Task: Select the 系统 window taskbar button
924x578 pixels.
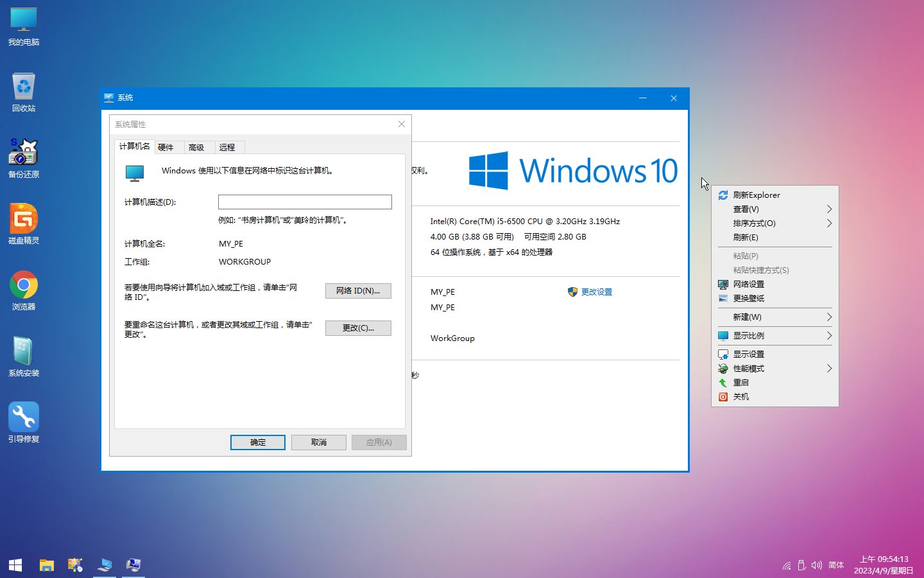Action: (105, 565)
